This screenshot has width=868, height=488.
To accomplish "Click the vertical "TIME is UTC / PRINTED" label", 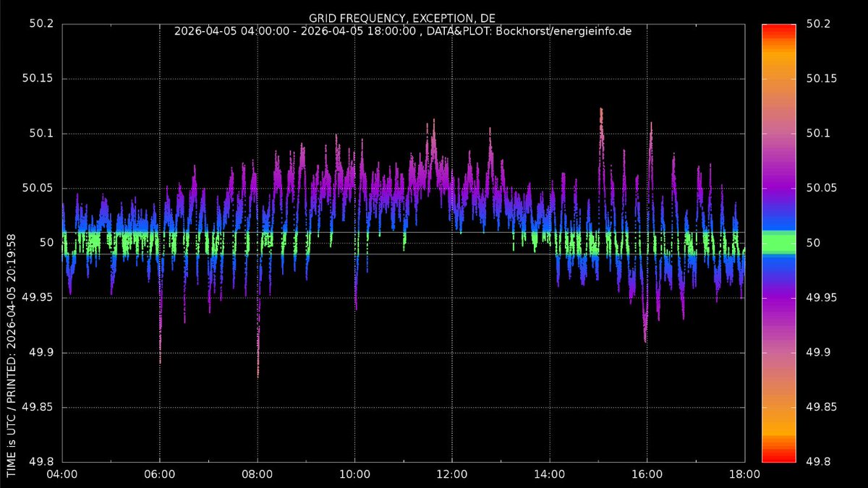I will (12, 354).
